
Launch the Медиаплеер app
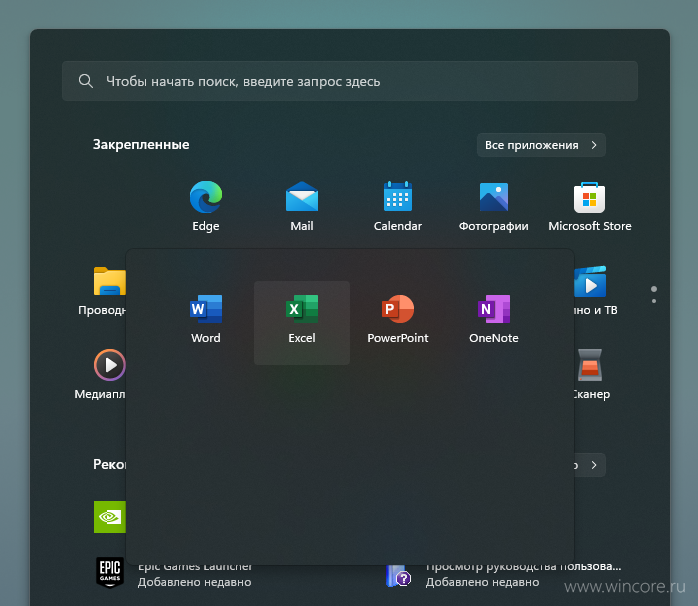tap(110, 365)
